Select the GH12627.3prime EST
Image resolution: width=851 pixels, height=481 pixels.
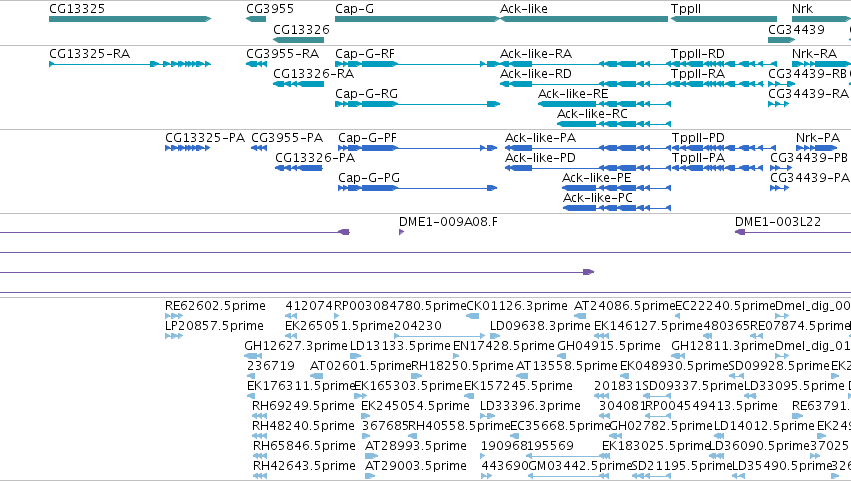point(253,356)
